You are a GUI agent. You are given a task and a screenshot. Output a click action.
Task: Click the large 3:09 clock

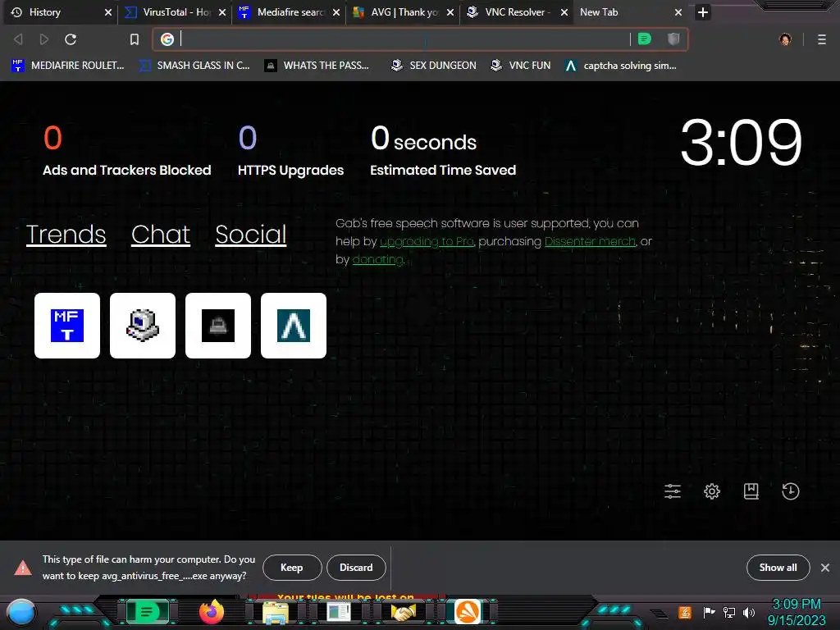pyautogui.click(x=741, y=143)
